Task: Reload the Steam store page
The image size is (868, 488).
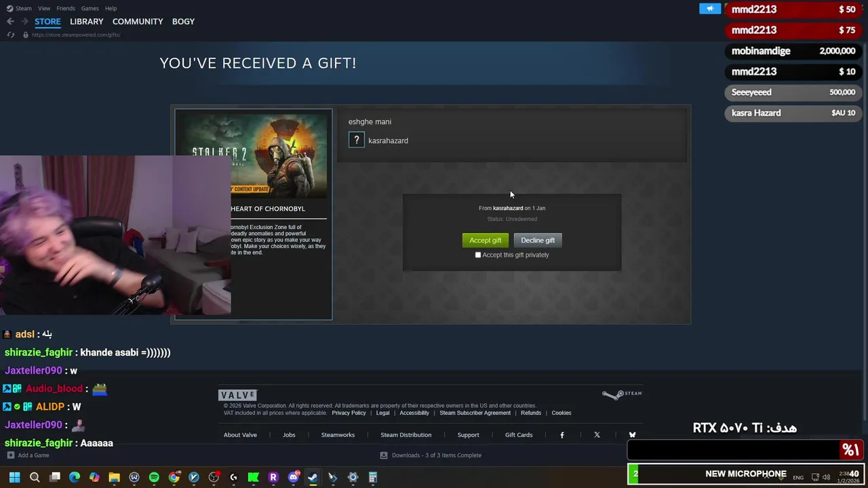Action: [10, 35]
